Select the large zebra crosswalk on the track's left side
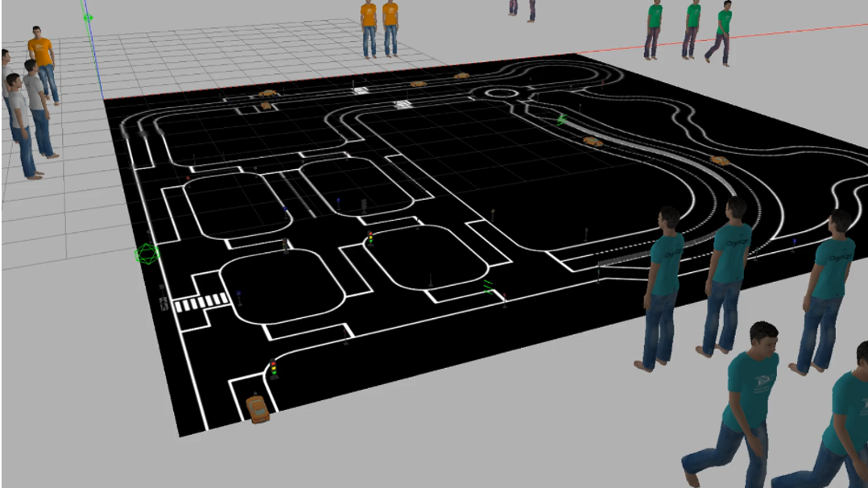 pos(201,303)
